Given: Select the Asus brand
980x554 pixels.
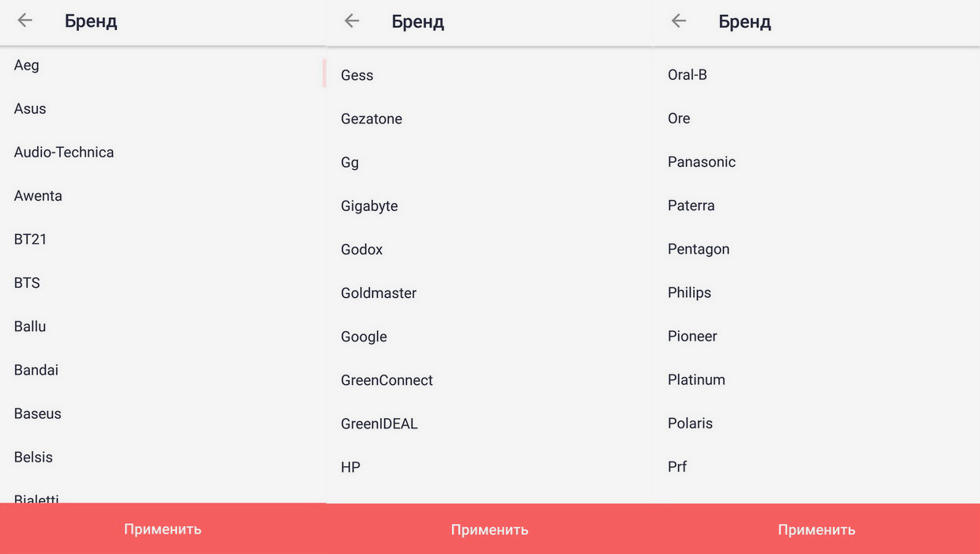Looking at the screenshot, I should (30, 109).
